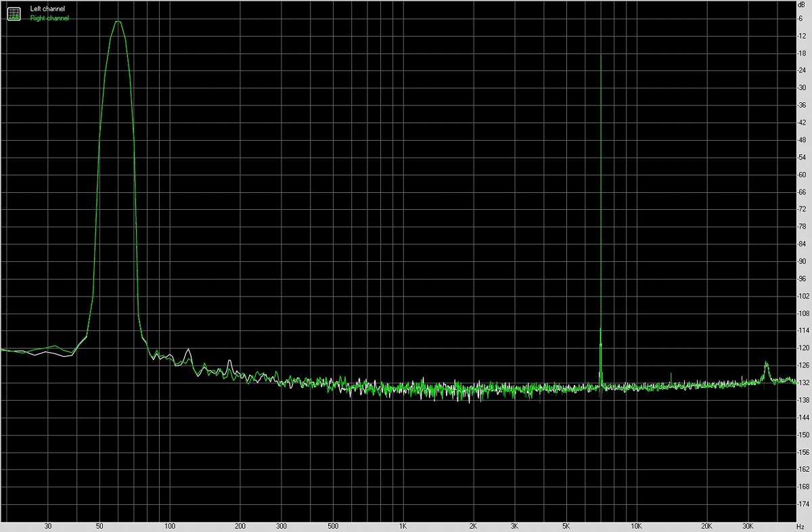Click the 10K frequency axis label
This screenshot has height=532, width=812.
636,526
